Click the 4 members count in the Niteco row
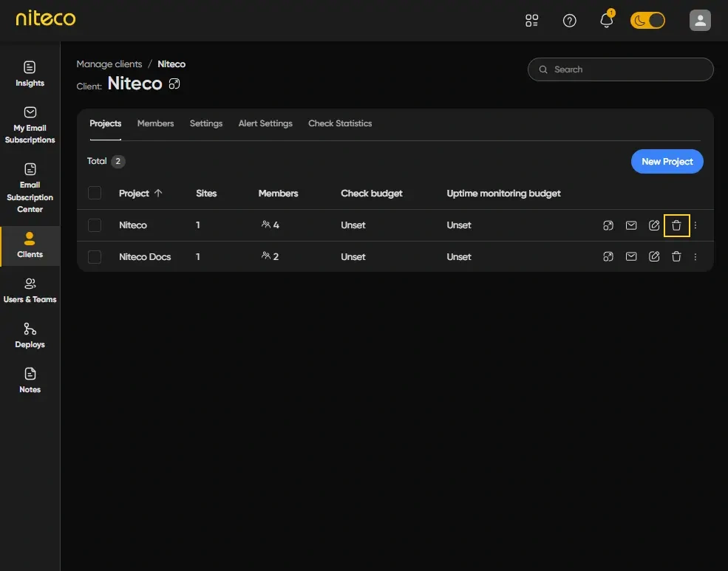728x571 pixels. (271, 225)
